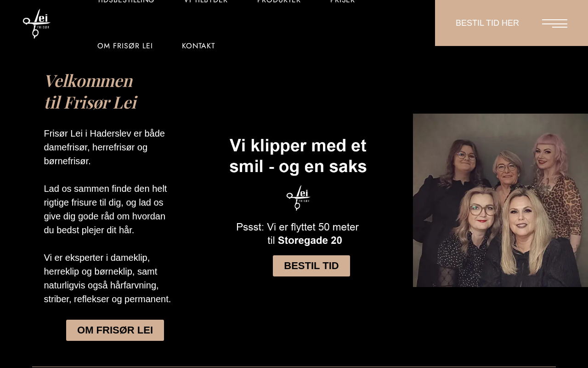Open the Kontakt menu item
Image resolution: width=588 pixels, height=368 pixels.
coord(198,46)
